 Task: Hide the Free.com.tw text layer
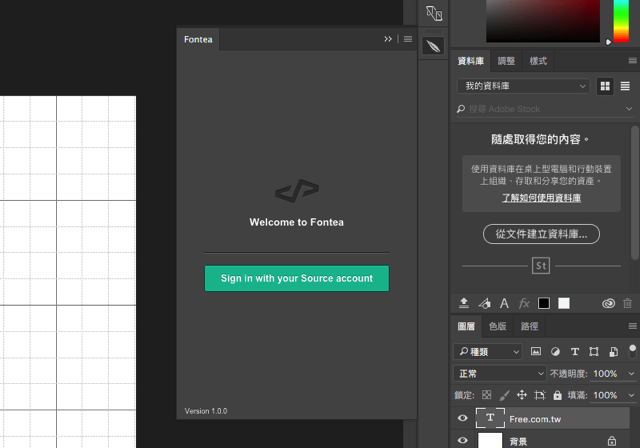coord(462,418)
